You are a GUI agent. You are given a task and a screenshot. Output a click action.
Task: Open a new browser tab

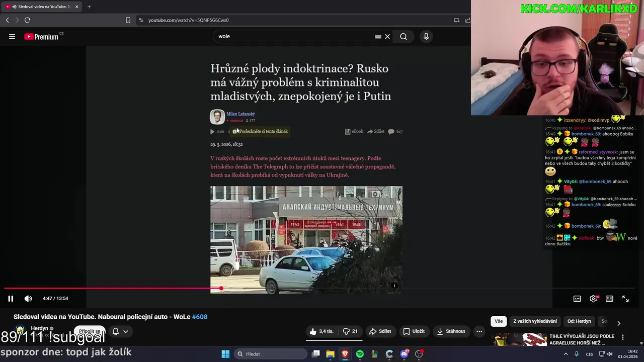[x=89, y=7]
